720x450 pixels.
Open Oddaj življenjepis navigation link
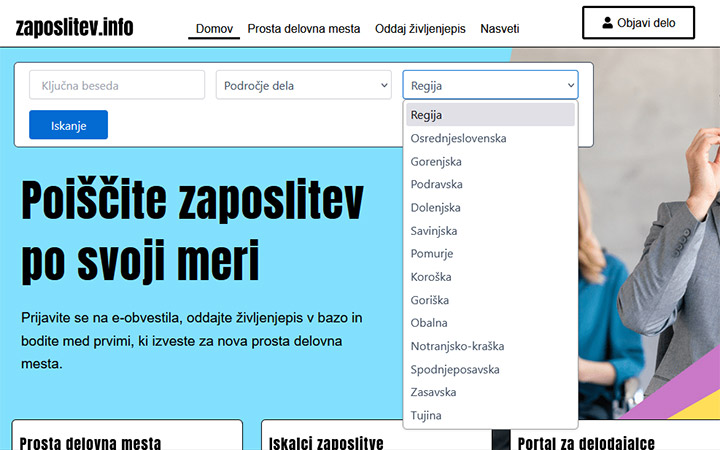[x=420, y=29]
